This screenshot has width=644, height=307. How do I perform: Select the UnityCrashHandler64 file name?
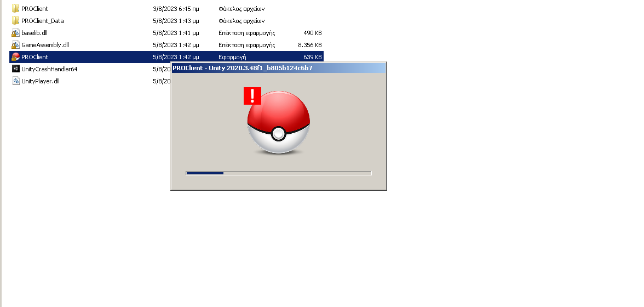[x=49, y=69]
